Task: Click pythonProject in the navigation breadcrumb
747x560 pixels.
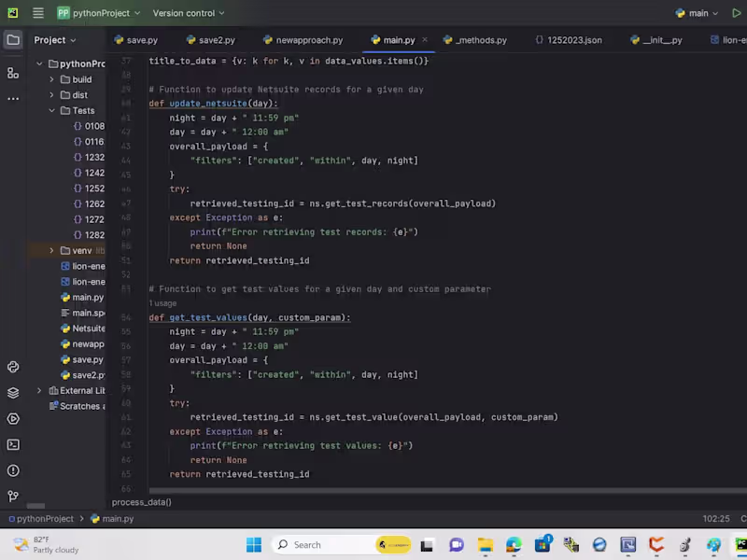Action: pyautogui.click(x=41, y=519)
